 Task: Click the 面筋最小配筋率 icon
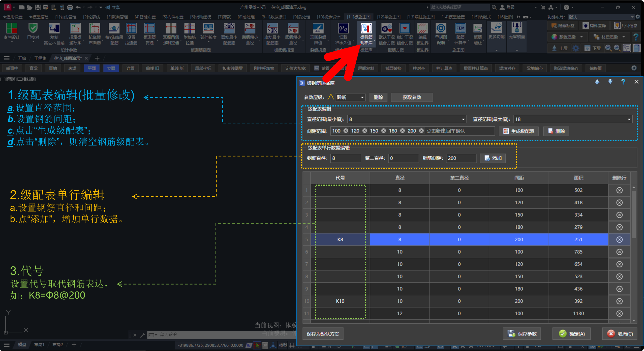pyautogui.click(x=229, y=34)
